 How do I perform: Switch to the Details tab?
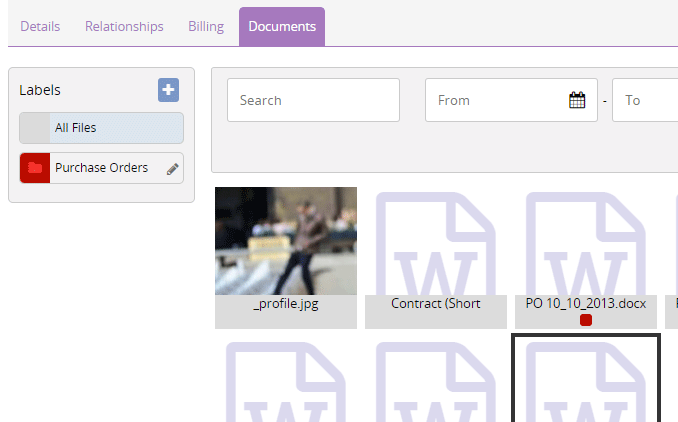(x=40, y=26)
